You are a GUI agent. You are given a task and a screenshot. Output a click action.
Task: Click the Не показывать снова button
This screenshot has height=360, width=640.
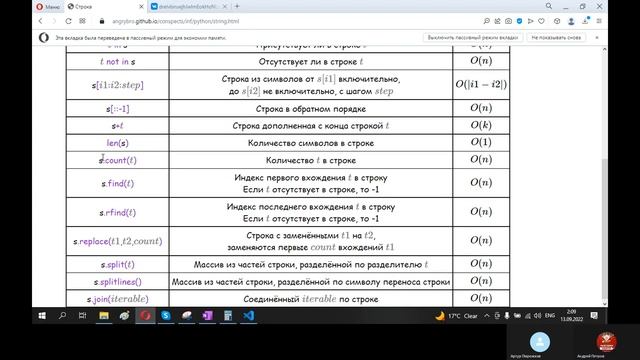coord(556,38)
